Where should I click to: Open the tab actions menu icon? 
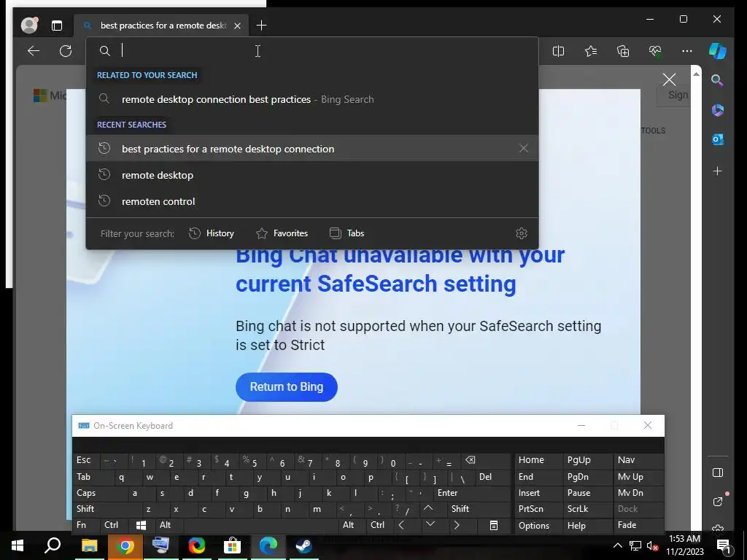click(x=57, y=26)
